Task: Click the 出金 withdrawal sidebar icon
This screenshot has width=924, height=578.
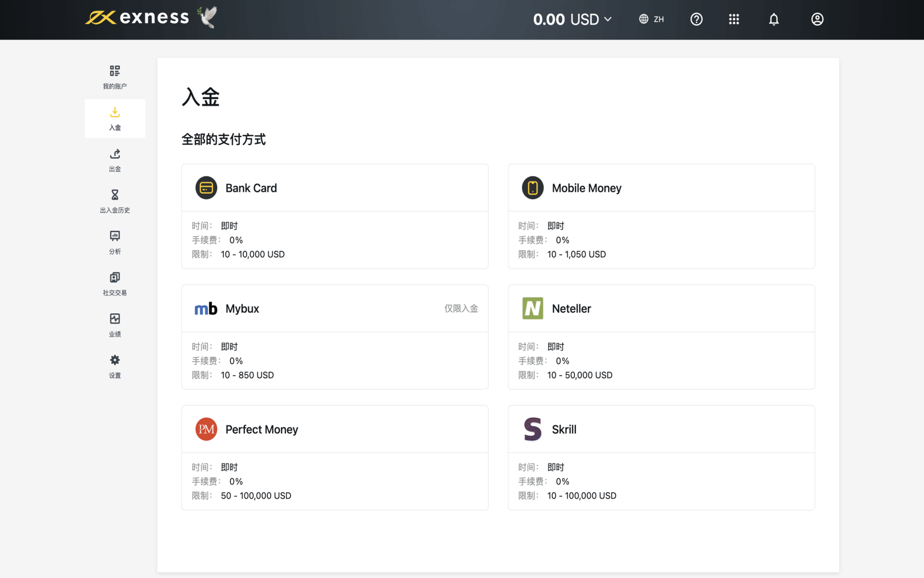Action: pos(115,154)
